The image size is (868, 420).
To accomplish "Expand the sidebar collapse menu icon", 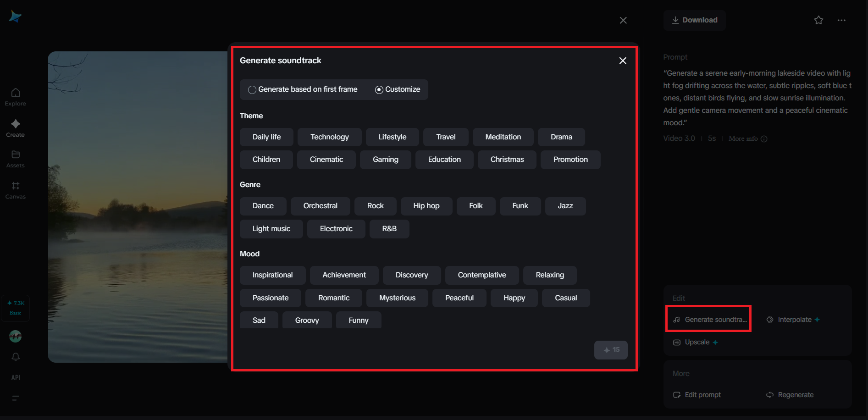I will pyautogui.click(x=16, y=398).
